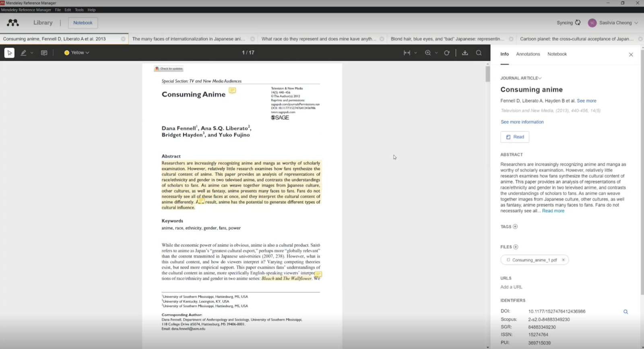Screen dimensions: 644x349
Task: Open the Mendeley Reference Manager menu
Action: 26,10
